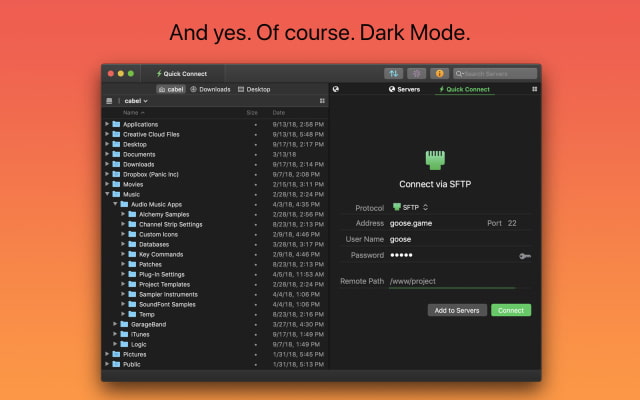Click the Add to Servers button

point(457,310)
